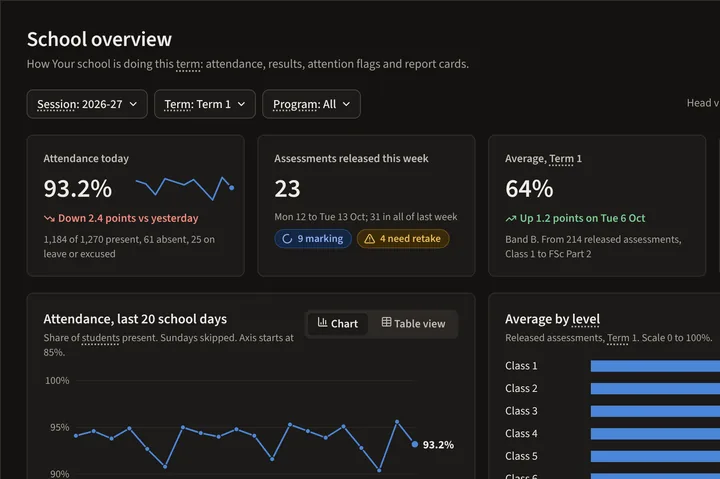Click the 'Attendance today' card title
This screenshot has height=479, width=720.
86,158
